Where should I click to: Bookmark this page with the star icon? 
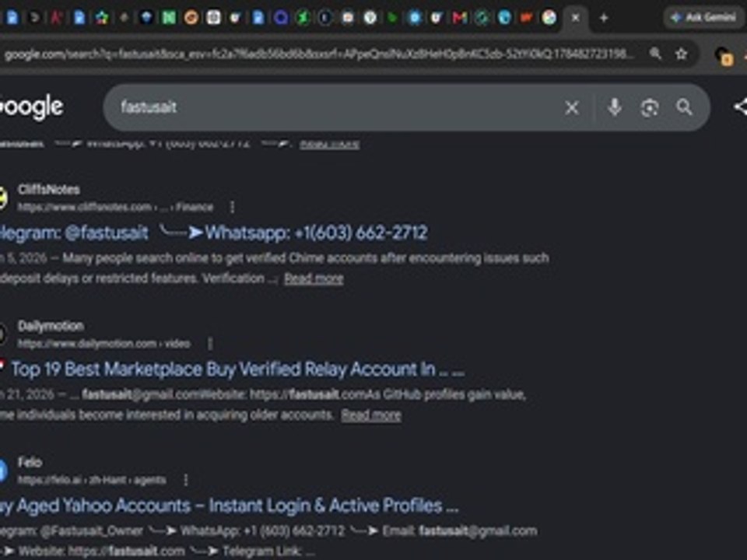point(682,54)
